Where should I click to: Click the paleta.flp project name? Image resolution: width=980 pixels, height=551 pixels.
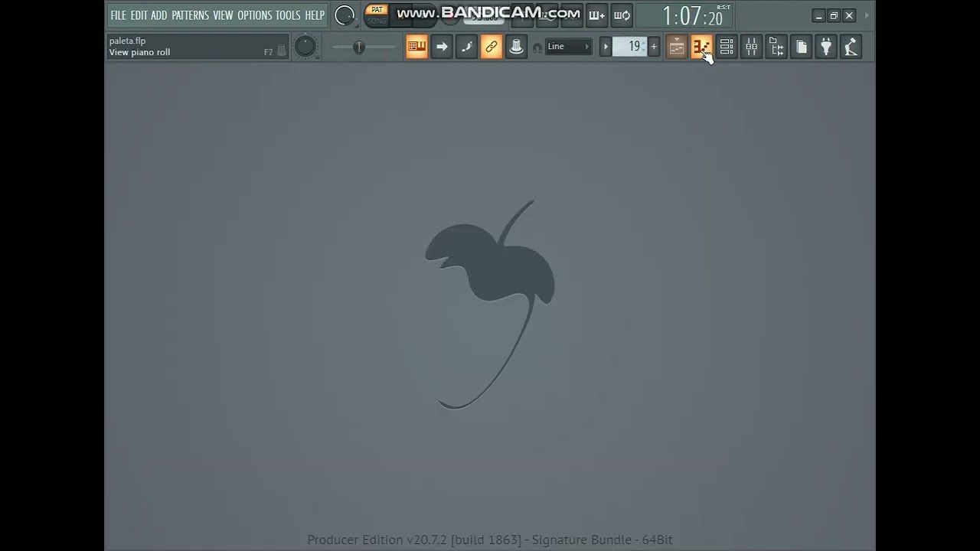pos(127,41)
